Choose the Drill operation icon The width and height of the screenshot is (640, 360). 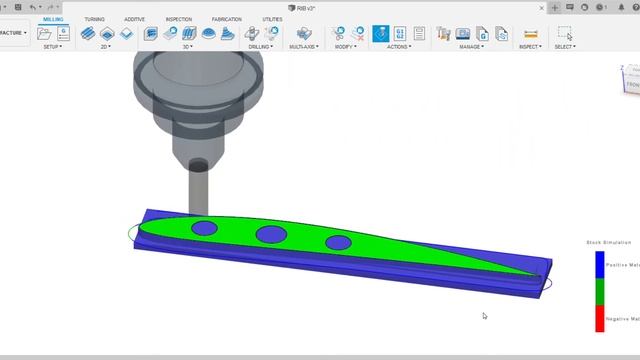pyautogui.click(x=252, y=33)
